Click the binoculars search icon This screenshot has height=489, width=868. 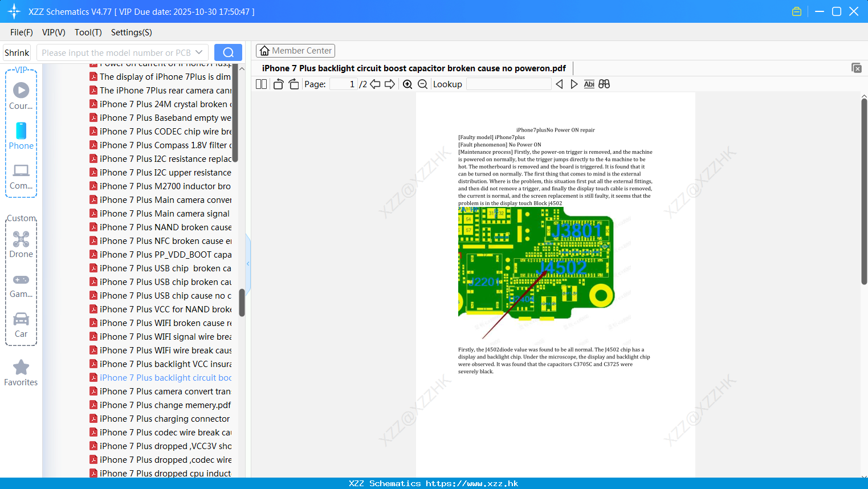pyautogui.click(x=604, y=84)
